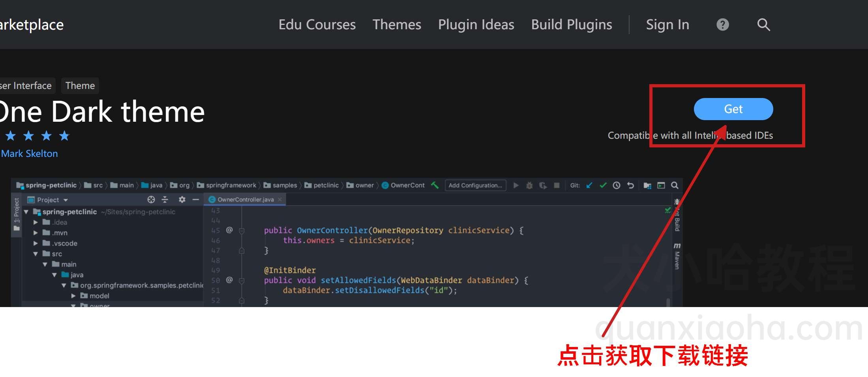
Task: Click the @InitBinder annotation
Action: (290, 270)
